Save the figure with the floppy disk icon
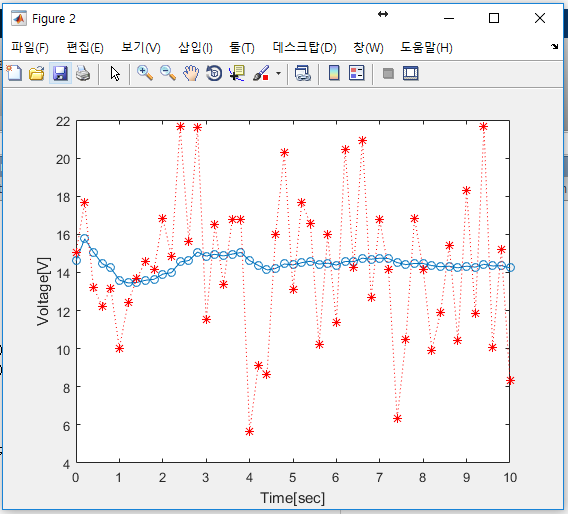Screen dimensions: 568x514 point(60,74)
